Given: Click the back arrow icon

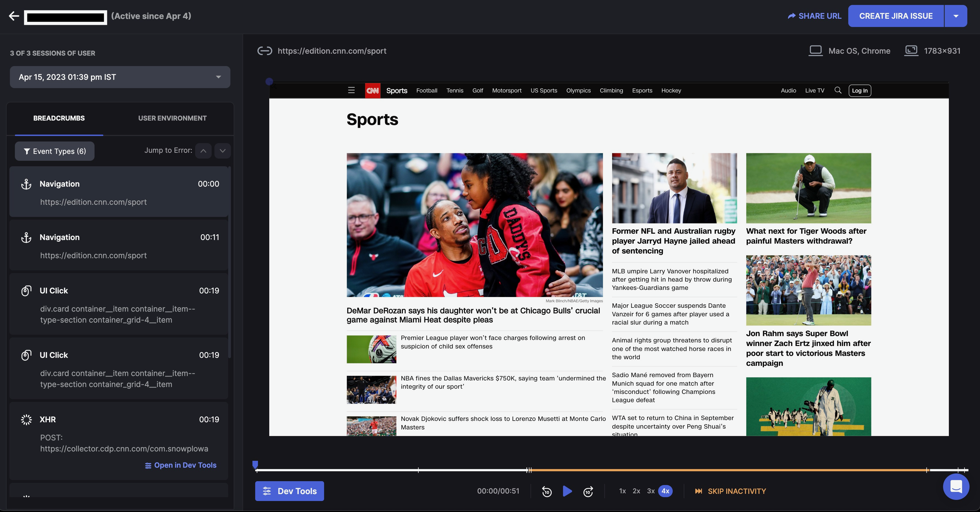Looking at the screenshot, I should tap(14, 16).
